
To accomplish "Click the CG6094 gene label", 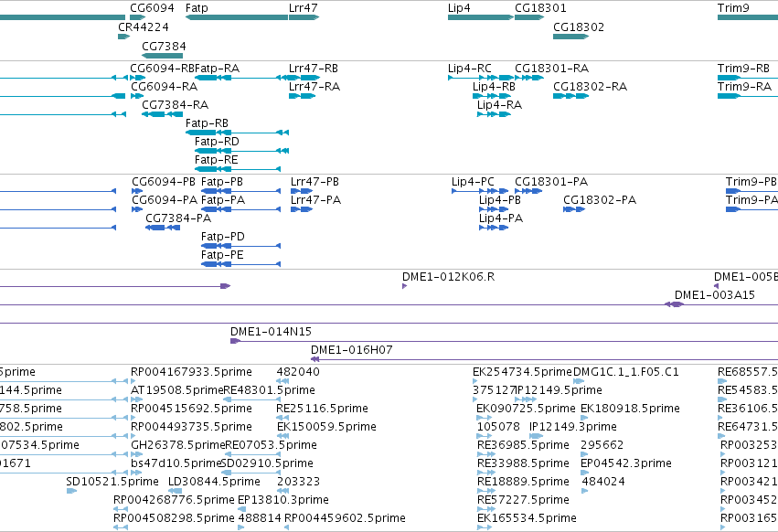I will pos(152,8).
